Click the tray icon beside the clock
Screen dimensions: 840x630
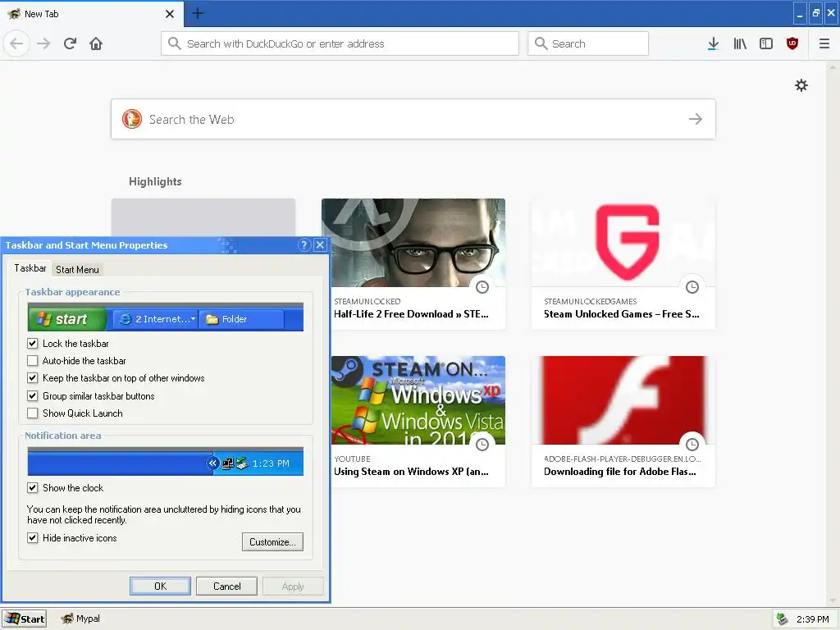[x=782, y=619]
